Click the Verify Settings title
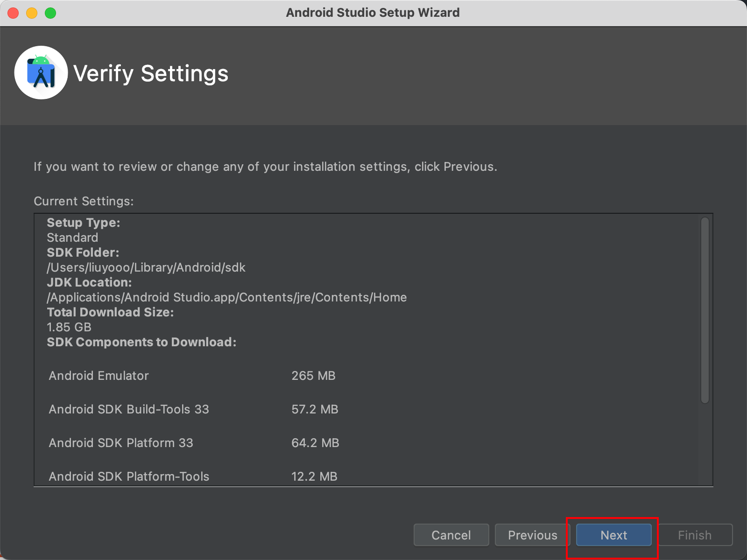Screen dimensions: 747x560 (x=151, y=73)
